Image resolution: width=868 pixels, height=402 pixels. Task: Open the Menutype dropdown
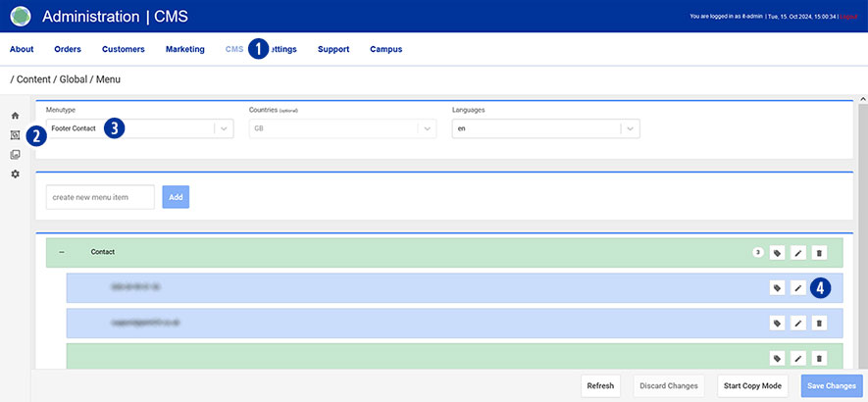(x=224, y=128)
